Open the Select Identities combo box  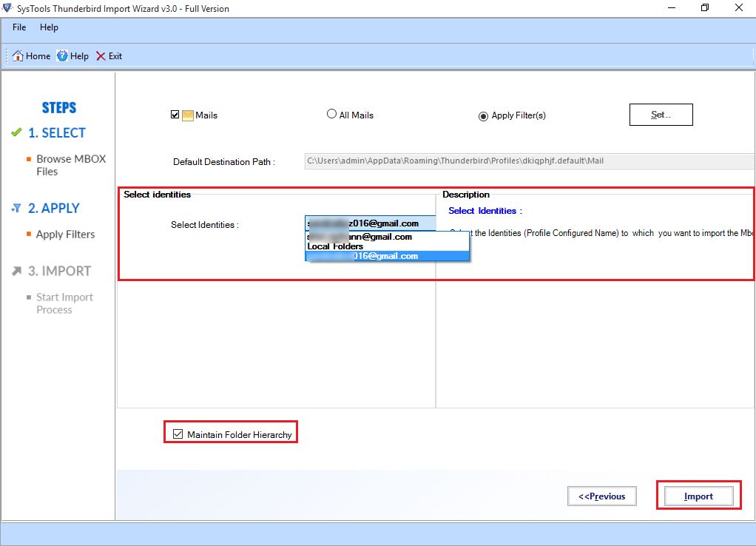(370, 223)
